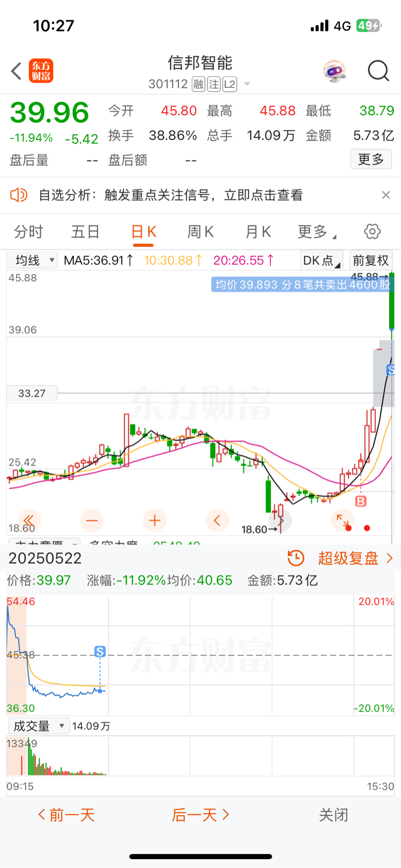Tap the back arrow icon
401x868 pixels.
tap(16, 71)
